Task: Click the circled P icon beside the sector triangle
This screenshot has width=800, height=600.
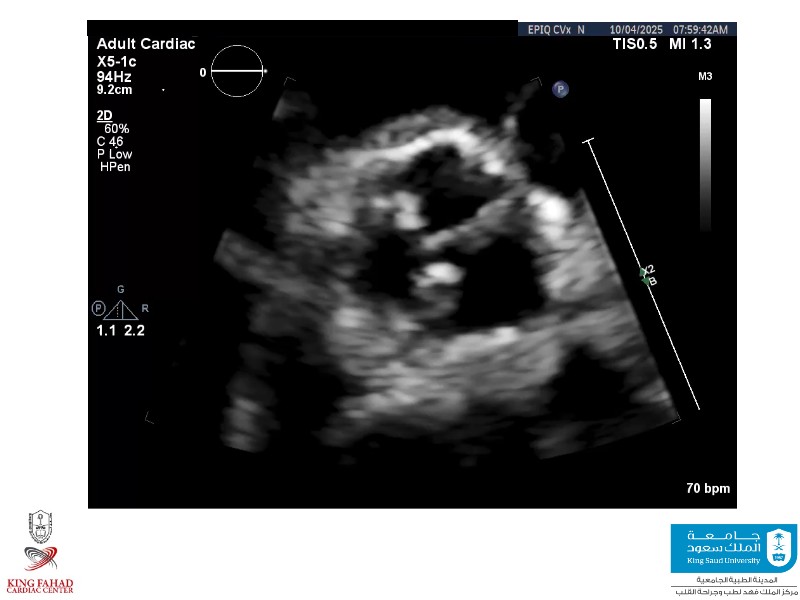Action: point(98,308)
